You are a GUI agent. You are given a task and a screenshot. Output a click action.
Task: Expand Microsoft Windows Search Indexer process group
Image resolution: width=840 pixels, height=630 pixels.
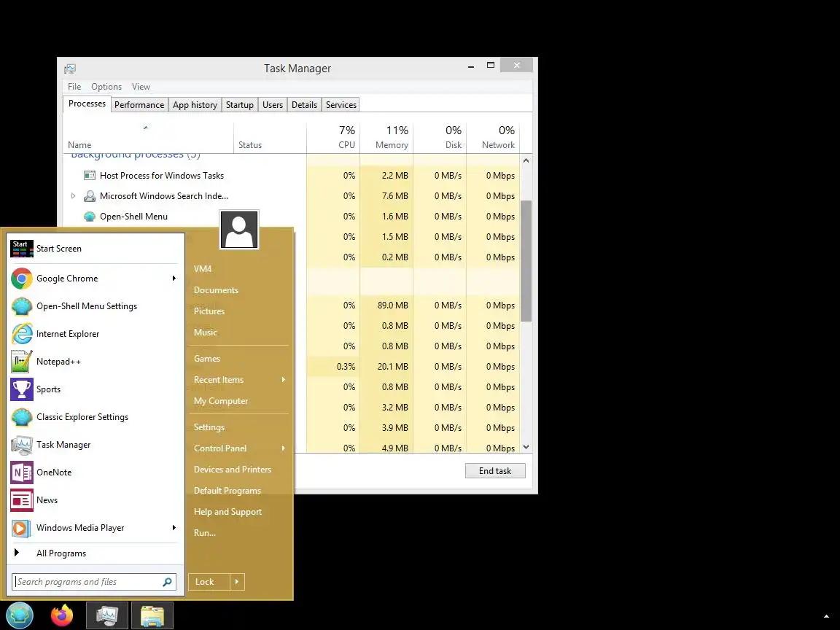[74, 196]
